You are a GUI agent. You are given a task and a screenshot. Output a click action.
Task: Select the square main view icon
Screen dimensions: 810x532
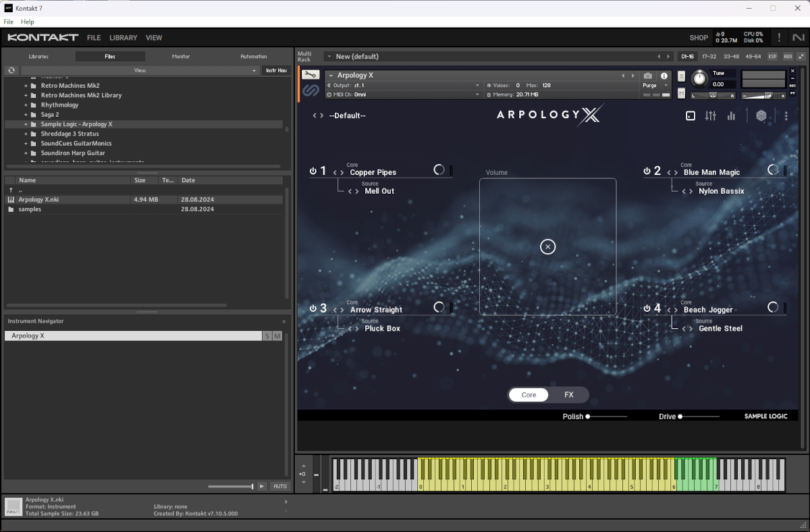[x=690, y=116]
